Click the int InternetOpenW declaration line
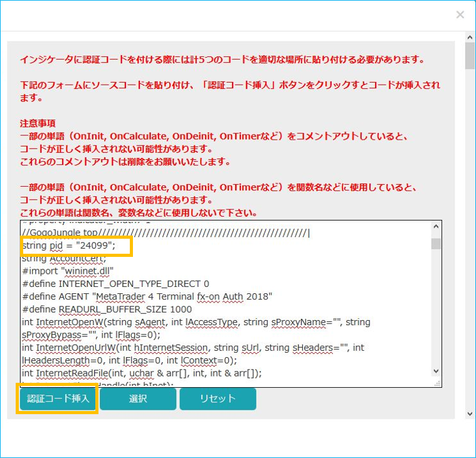This screenshot has width=476, height=458. coord(196,322)
